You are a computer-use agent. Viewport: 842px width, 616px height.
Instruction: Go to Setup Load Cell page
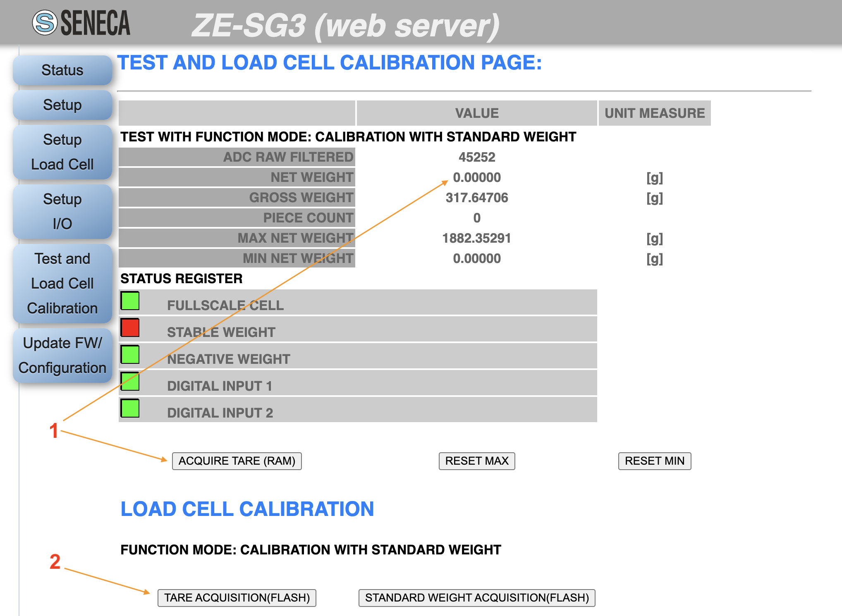point(62,152)
